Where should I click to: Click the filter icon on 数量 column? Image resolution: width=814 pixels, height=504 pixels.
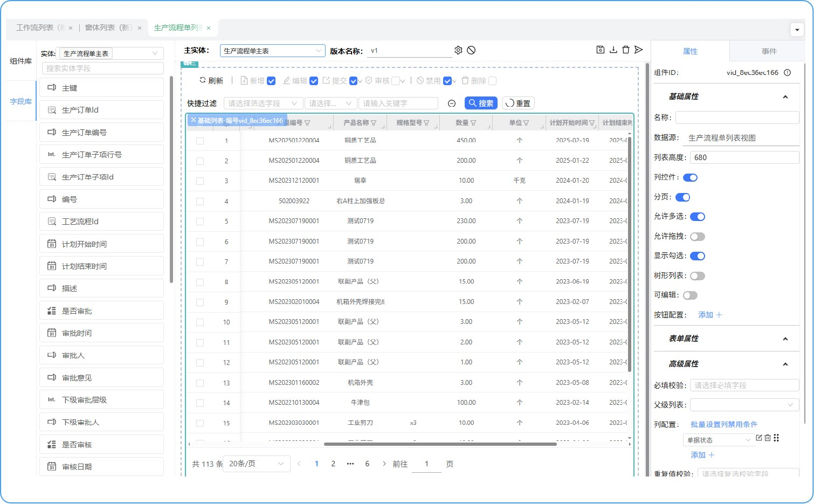click(473, 123)
